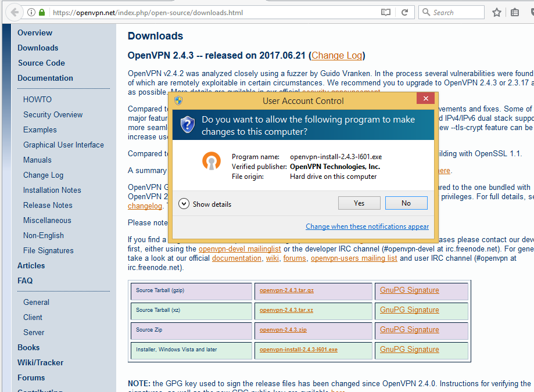This screenshot has width=534, height=392.
Task: Download openvpn-2.4.3.tar.xz
Action: pos(286,310)
